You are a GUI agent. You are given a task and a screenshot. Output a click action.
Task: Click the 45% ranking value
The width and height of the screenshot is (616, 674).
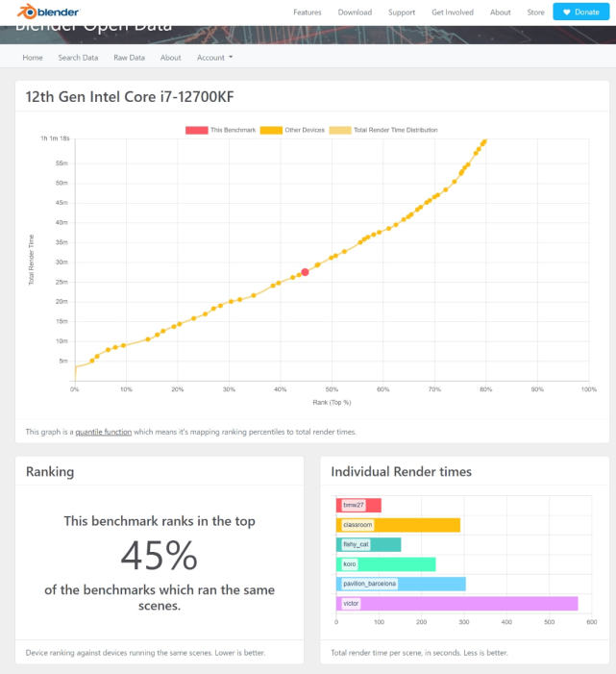[x=159, y=556]
